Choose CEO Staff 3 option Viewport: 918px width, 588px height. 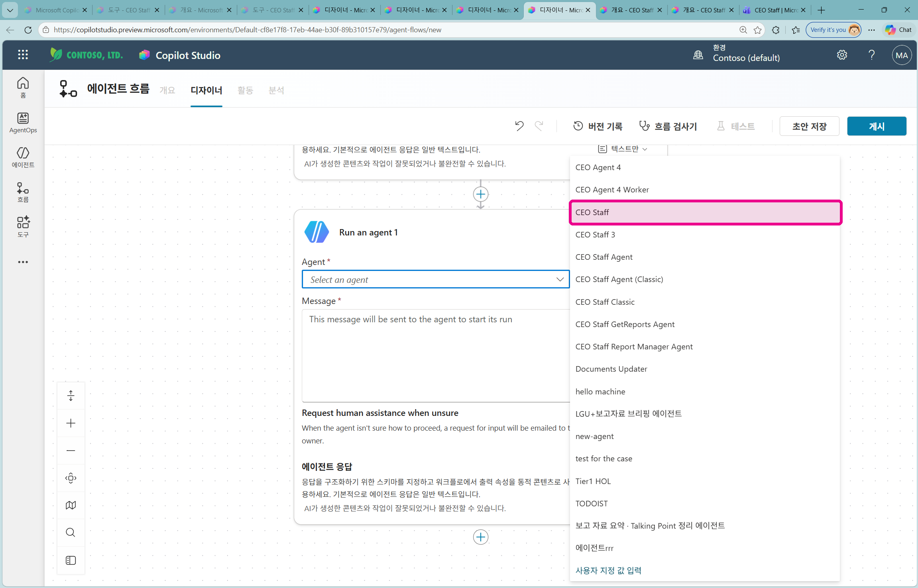(705, 235)
